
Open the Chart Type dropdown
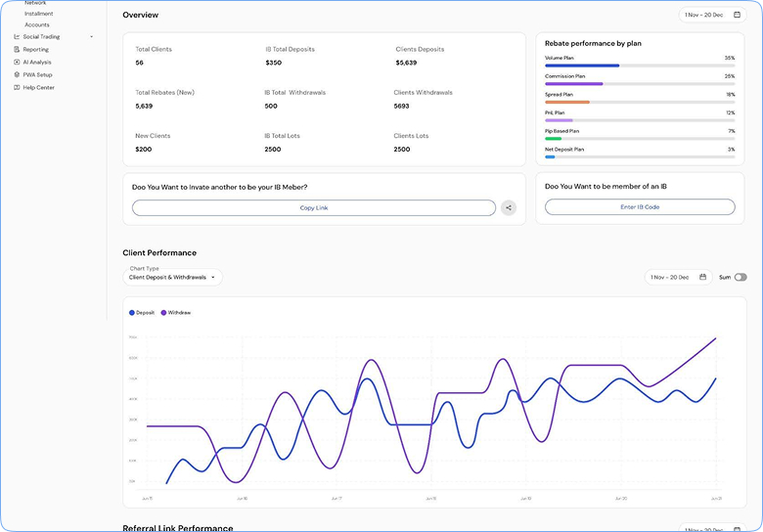point(173,277)
